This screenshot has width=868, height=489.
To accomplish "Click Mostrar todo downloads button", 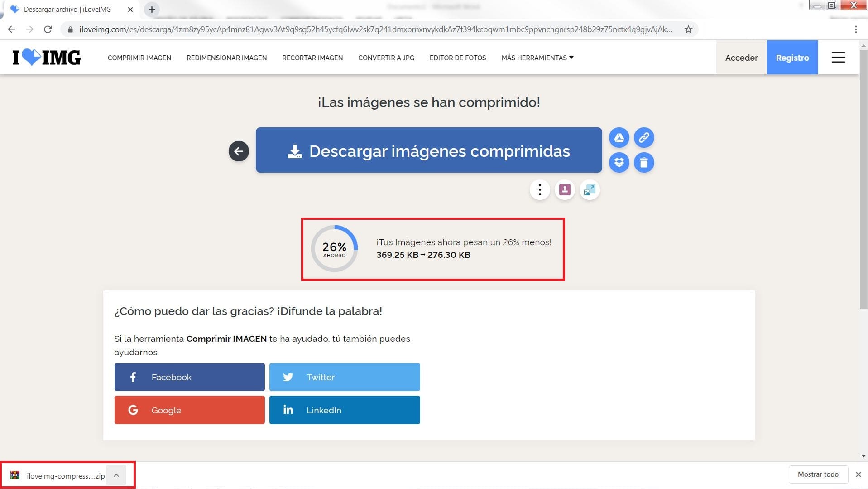I will [818, 474].
